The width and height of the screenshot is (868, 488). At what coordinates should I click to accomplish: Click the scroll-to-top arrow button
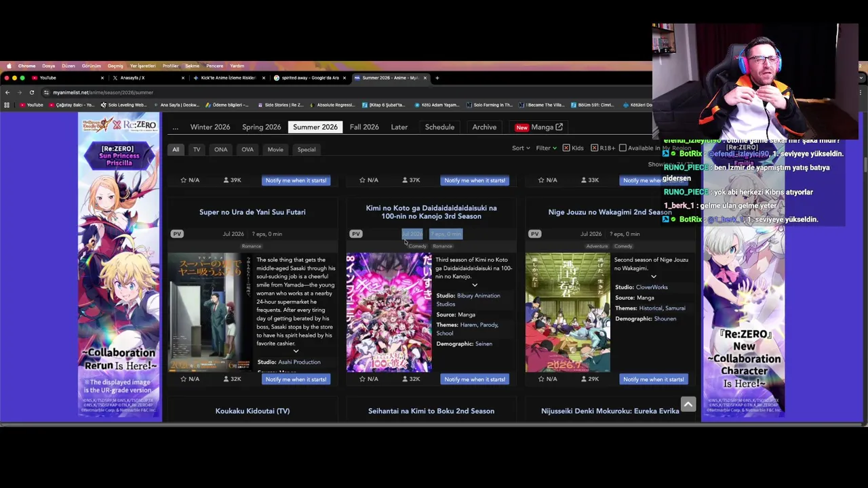688,405
